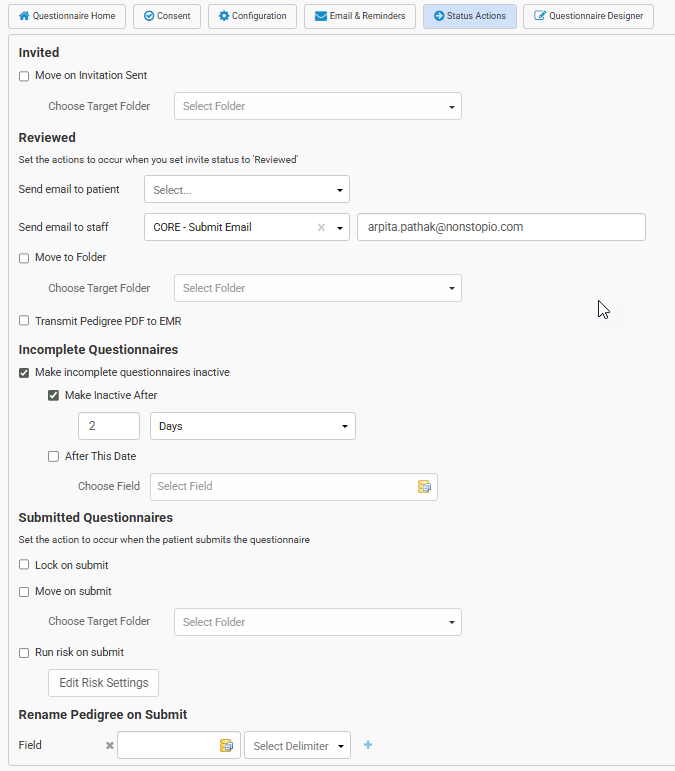Click the clear X in staff email dropdown
The height and width of the screenshot is (771, 675).
tap(321, 228)
